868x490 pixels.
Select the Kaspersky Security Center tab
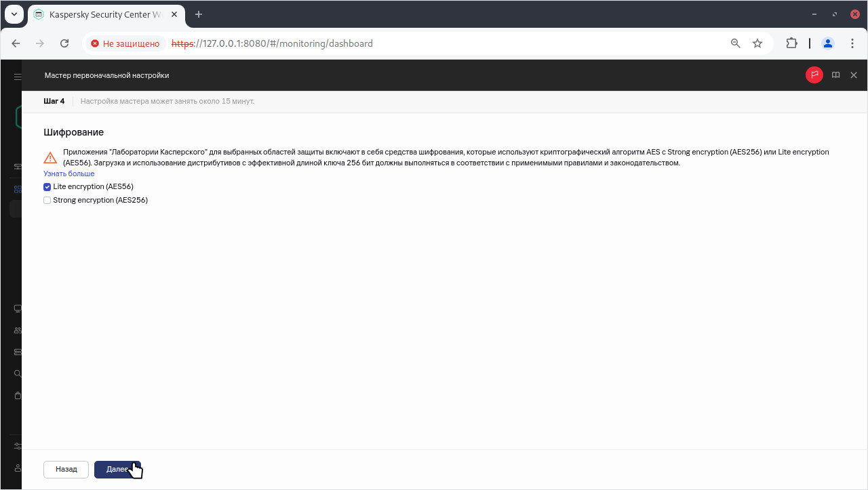tap(106, 14)
